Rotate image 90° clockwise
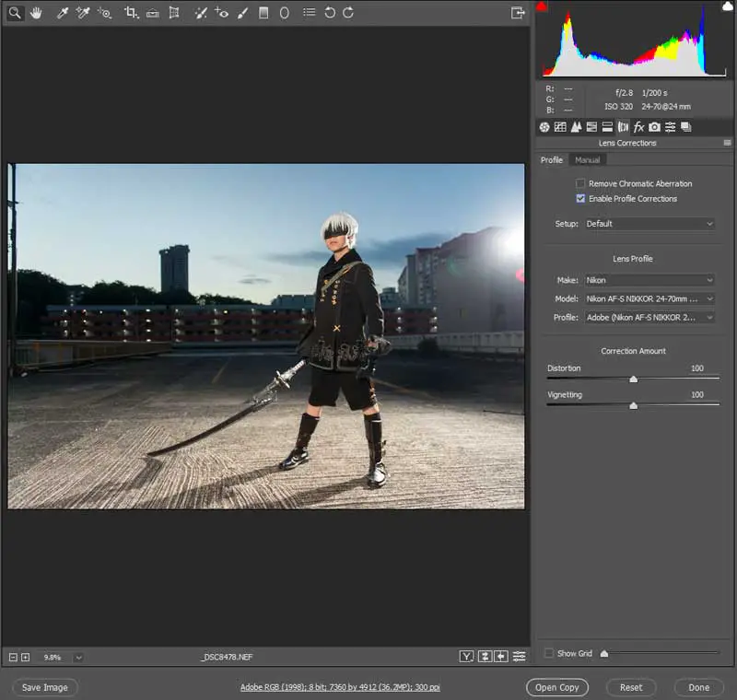Screen dimensions: 737x700 tap(348, 13)
